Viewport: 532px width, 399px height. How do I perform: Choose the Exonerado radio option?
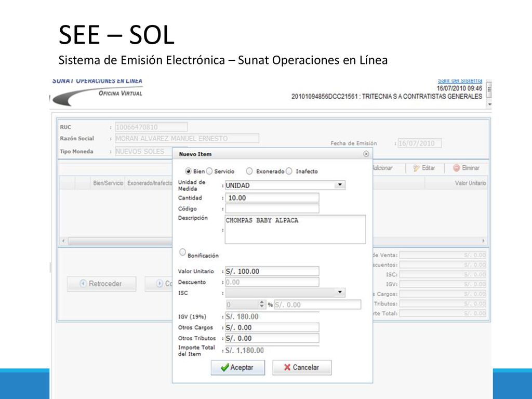(249, 171)
